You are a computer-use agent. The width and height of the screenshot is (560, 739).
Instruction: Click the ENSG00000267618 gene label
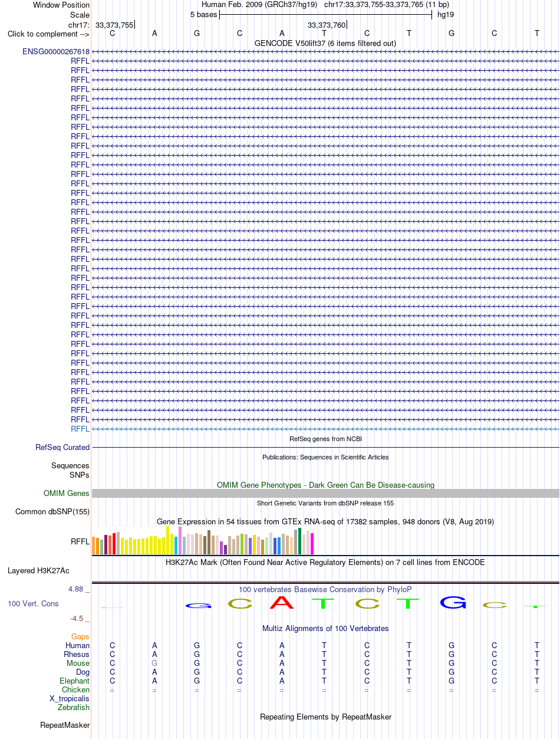coord(56,51)
